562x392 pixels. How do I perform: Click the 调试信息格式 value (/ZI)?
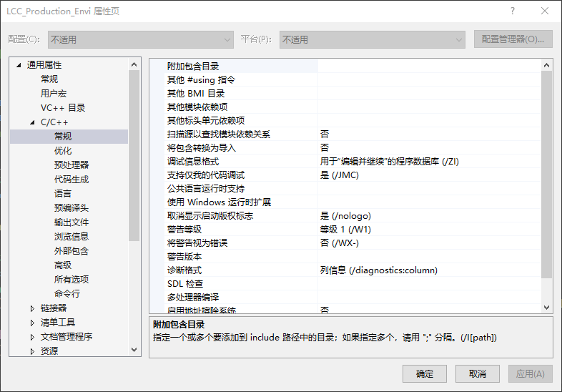pos(389,162)
